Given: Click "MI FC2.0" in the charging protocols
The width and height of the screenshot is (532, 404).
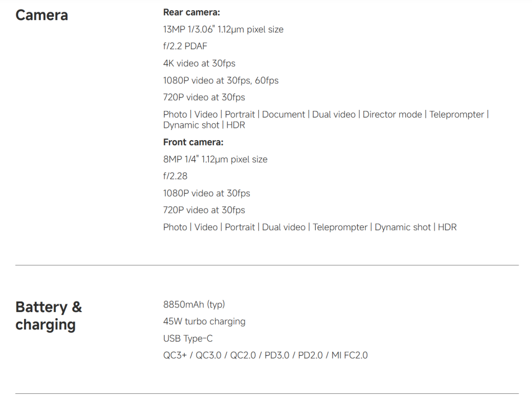Looking at the screenshot, I should pos(349,355).
